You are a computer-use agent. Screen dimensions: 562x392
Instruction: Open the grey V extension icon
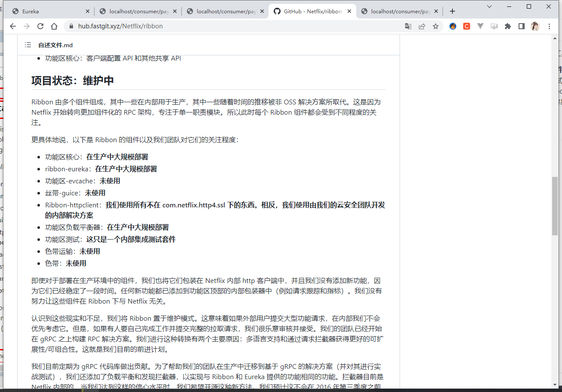pyautogui.click(x=480, y=26)
